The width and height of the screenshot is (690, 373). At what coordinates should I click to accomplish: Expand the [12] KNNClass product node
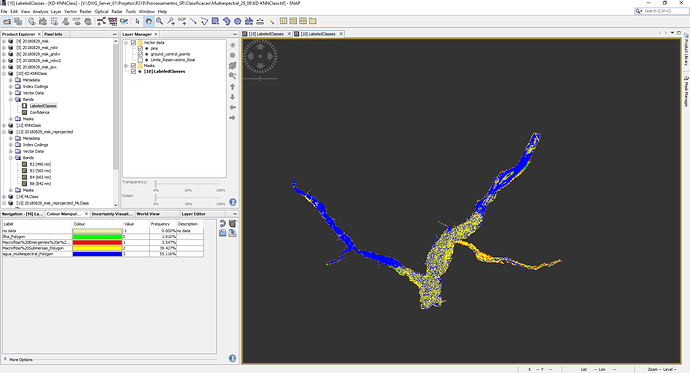[x=4, y=125]
